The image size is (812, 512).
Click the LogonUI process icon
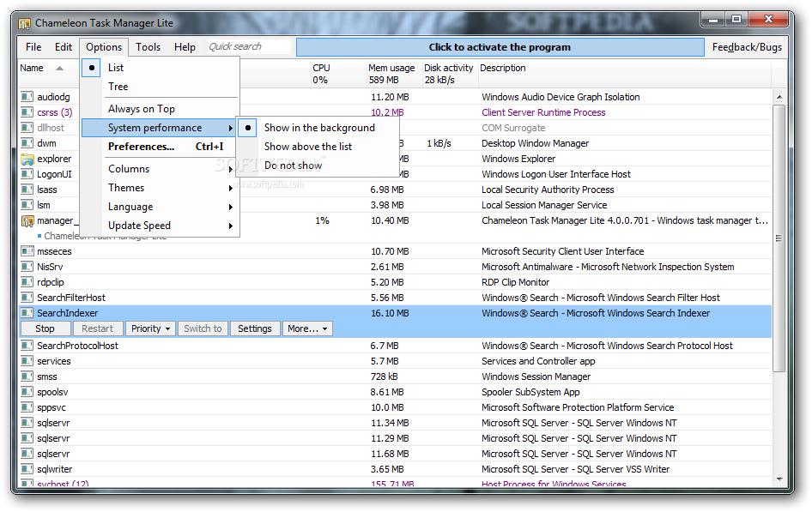27,174
